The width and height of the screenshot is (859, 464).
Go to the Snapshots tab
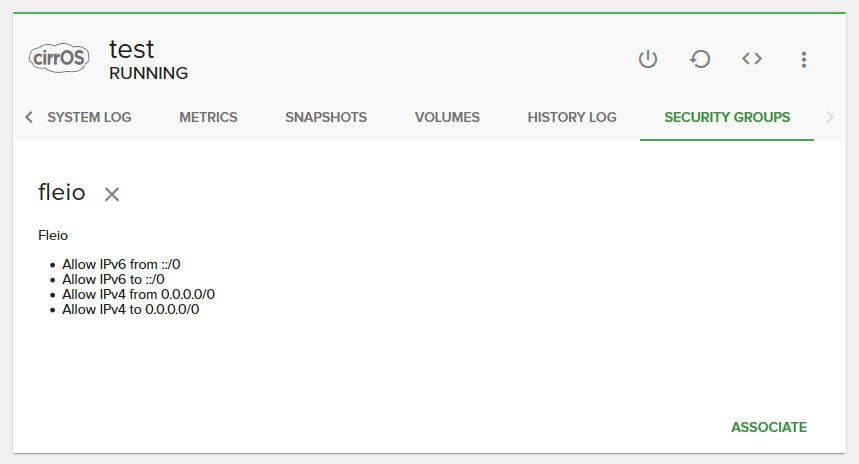point(326,117)
